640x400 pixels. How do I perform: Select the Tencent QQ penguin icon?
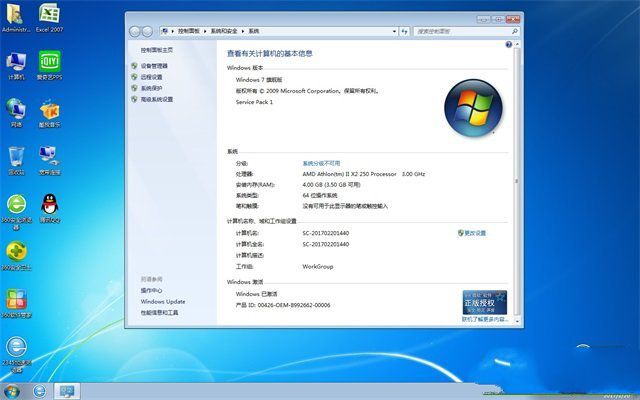(x=47, y=205)
